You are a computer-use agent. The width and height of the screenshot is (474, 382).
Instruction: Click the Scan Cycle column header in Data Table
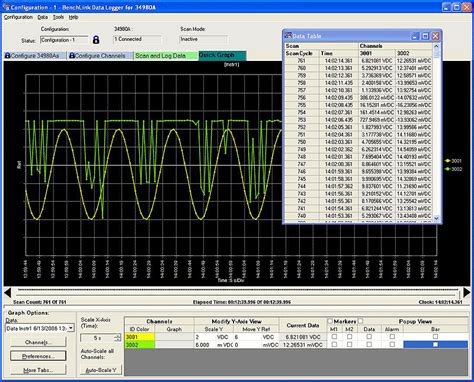[x=301, y=53]
